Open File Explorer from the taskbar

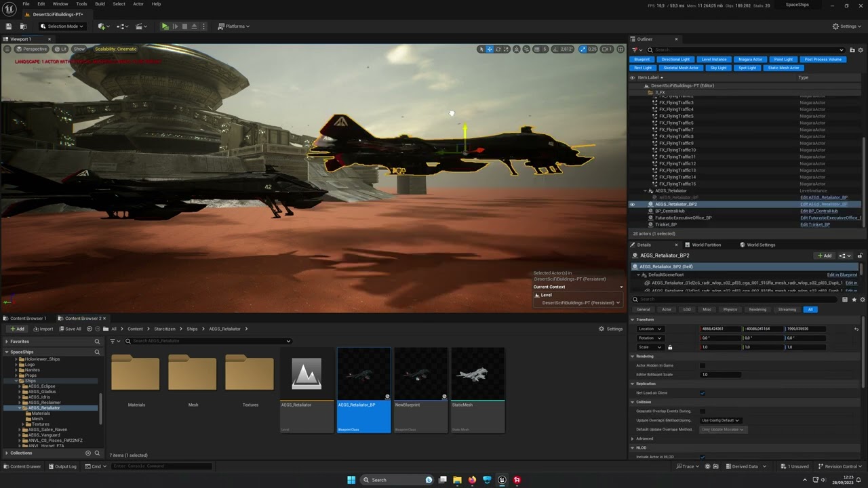(458, 480)
